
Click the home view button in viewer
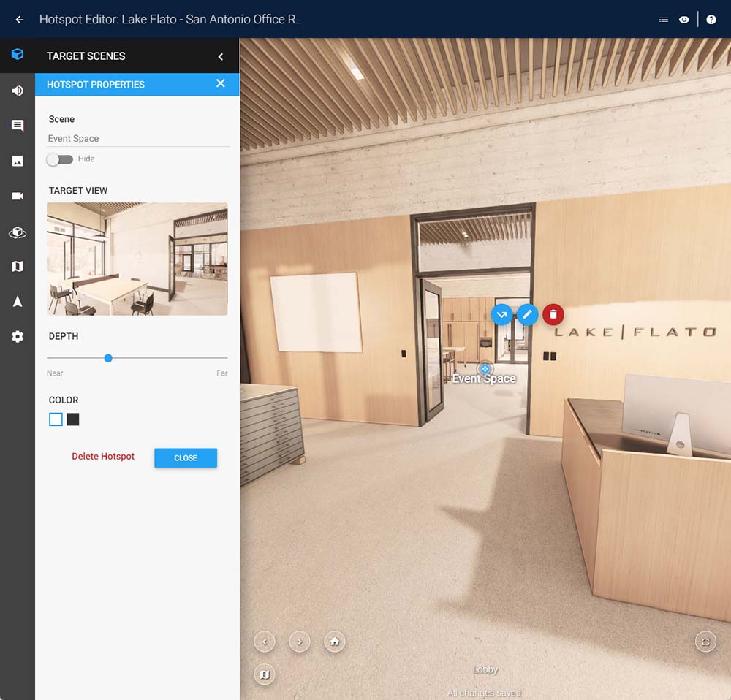coord(335,642)
